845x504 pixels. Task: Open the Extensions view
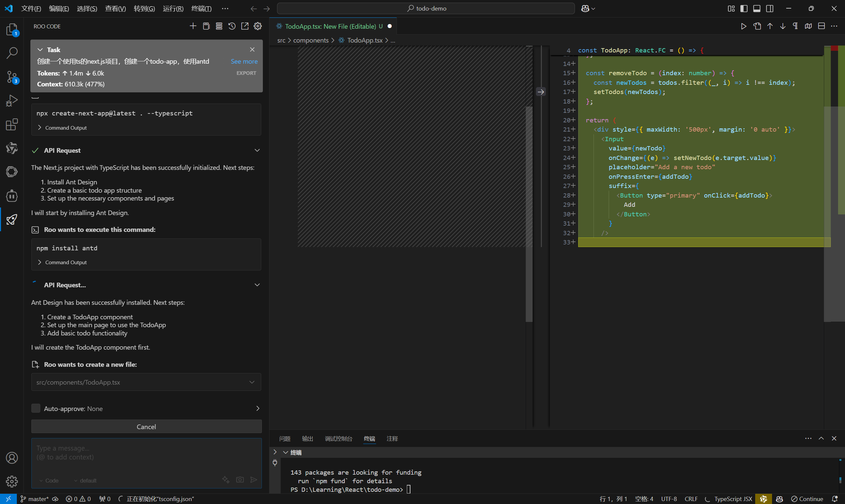(x=12, y=124)
